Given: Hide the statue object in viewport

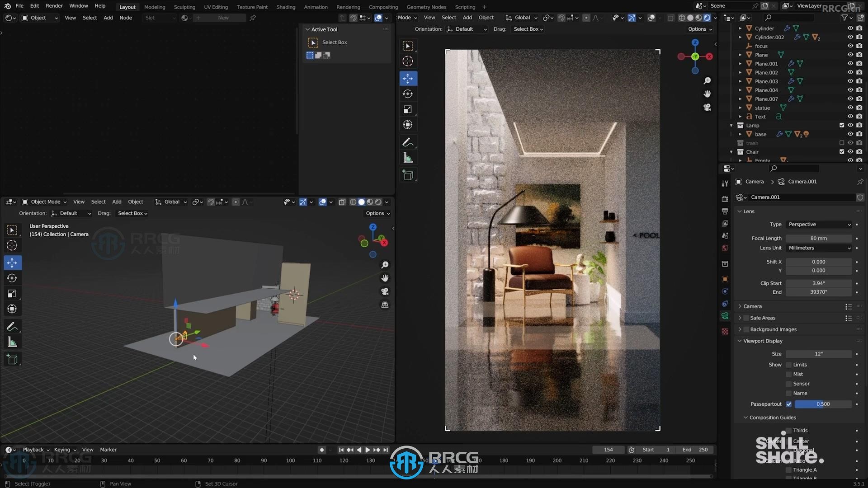Looking at the screenshot, I should 850,108.
